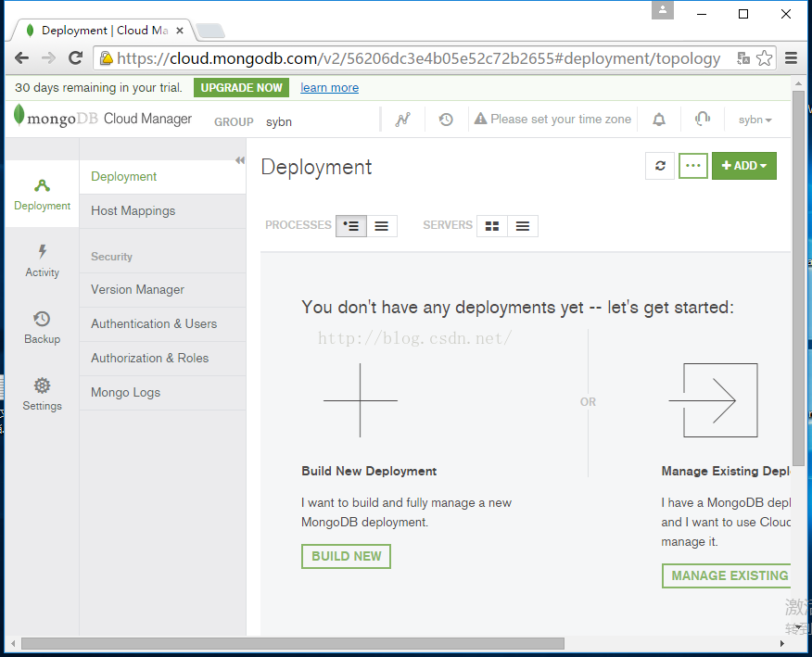Click the group name sybn
The height and width of the screenshot is (657, 812).
point(279,122)
